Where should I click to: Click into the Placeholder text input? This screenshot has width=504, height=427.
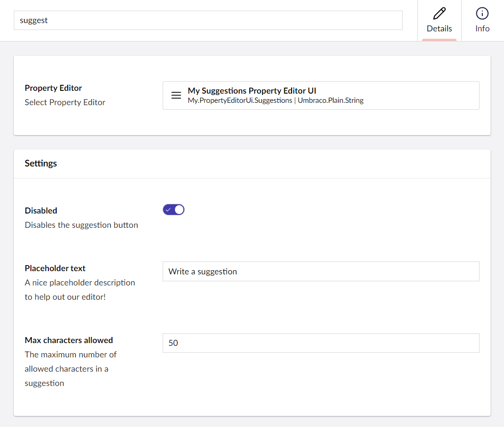pyautogui.click(x=321, y=272)
